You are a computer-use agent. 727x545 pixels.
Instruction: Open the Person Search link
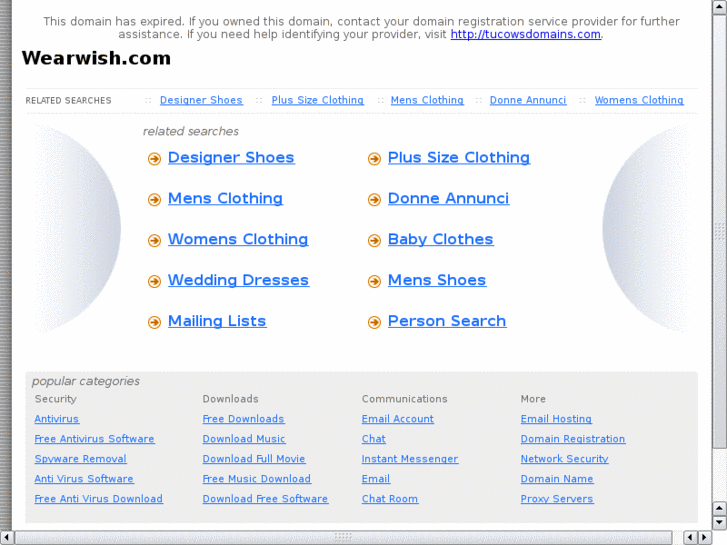(447, 321)
